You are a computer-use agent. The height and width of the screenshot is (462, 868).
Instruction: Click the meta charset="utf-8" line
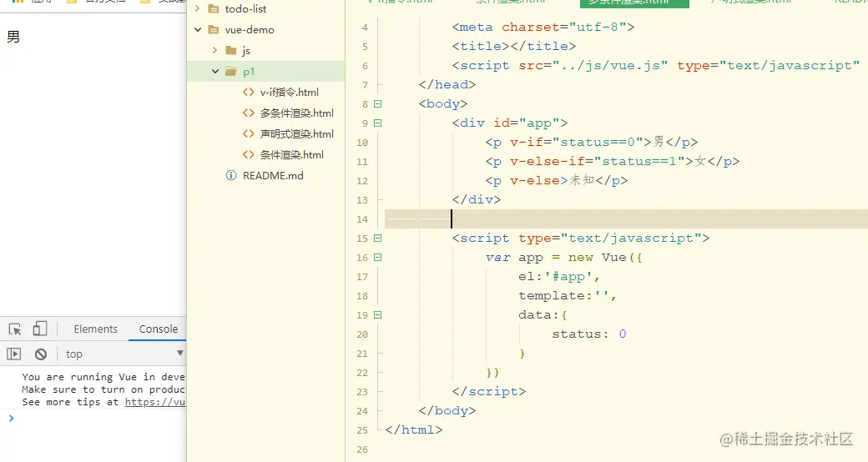[x=543, y=28]
